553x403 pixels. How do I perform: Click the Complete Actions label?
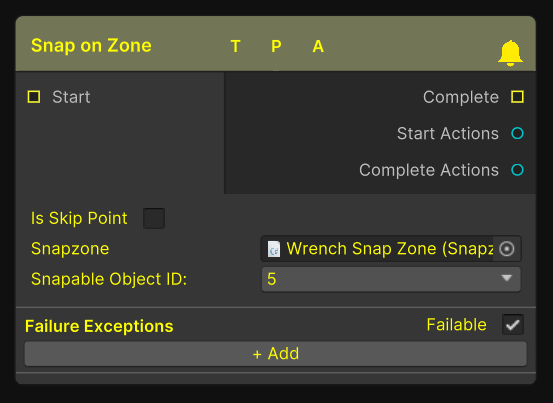429,170
